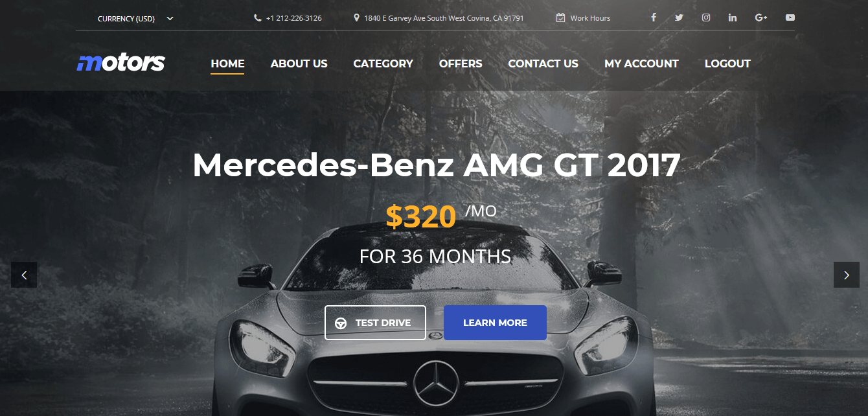Open the Instagram social icon
The height and width of the screenshot is (416, 868).
[x=706, y=17]
